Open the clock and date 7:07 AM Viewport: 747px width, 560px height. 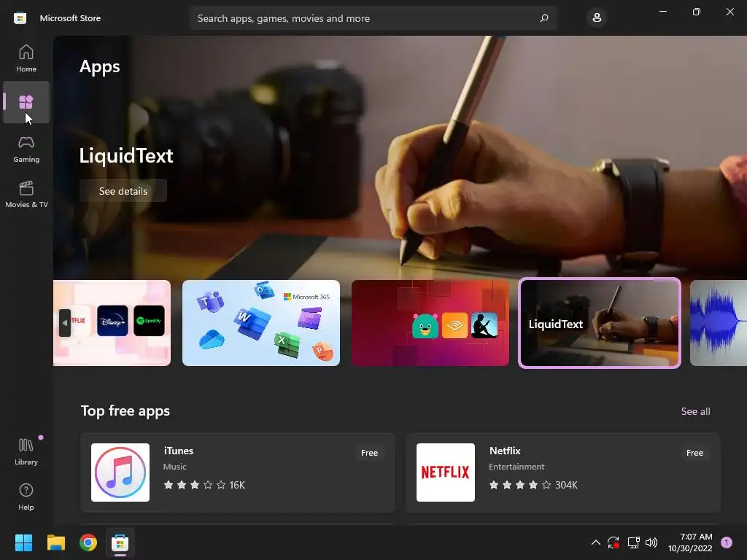(690, 542)
